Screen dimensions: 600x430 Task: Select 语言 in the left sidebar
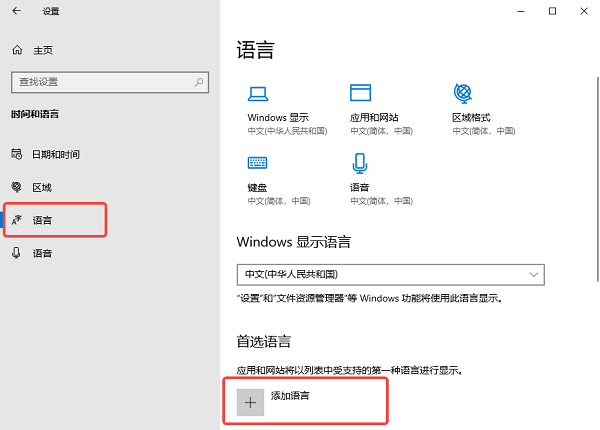pos(42,219)
